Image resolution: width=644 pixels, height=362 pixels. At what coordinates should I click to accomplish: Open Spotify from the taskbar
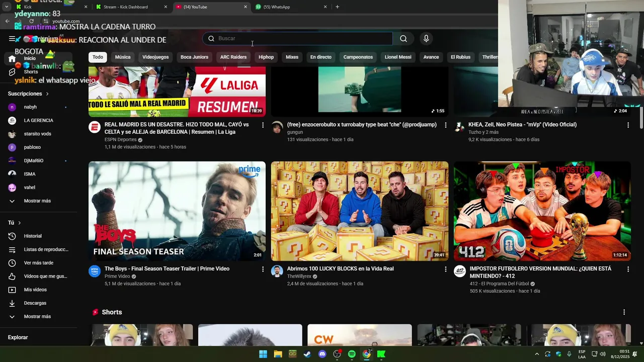pos(352,354)
